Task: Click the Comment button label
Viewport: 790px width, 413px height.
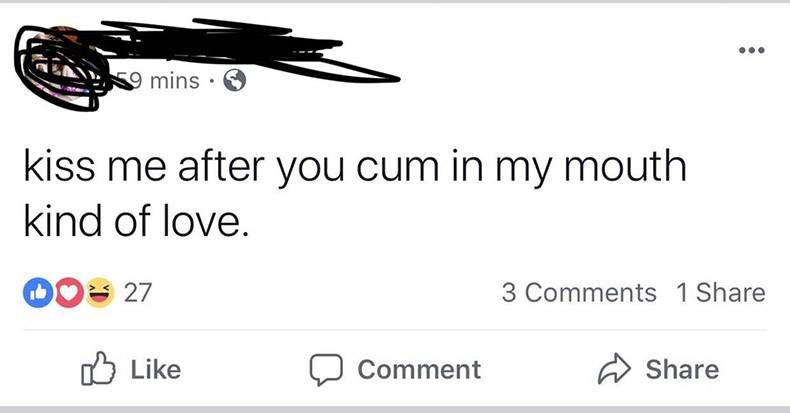Action: (x=419, y=370)
